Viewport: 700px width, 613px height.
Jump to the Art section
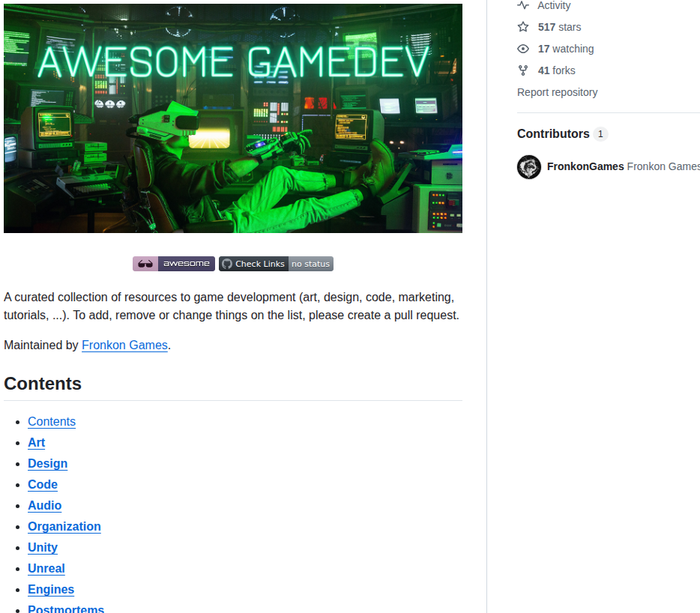coord(36,442)
